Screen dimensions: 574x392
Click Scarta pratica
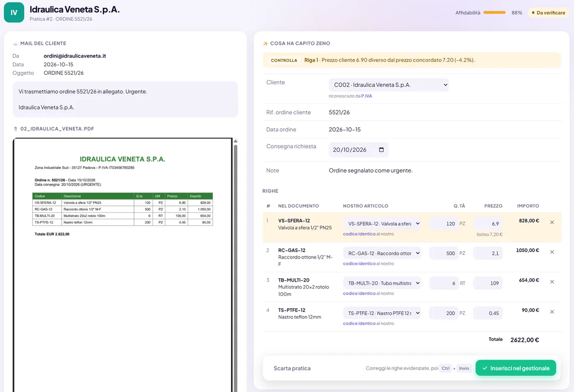292,368
